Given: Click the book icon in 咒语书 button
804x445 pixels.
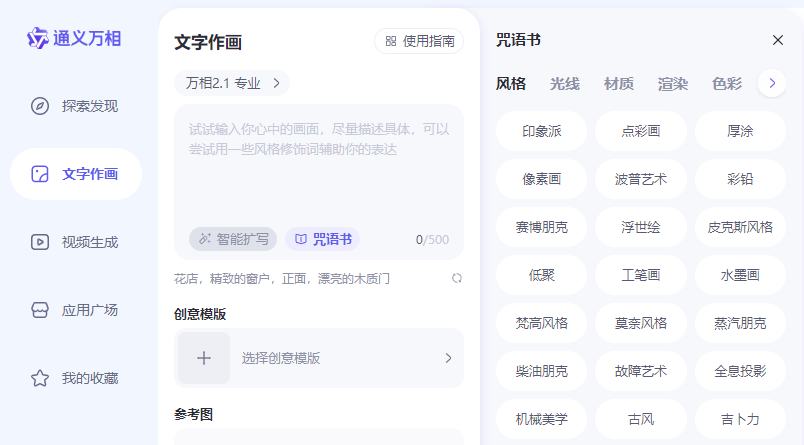Looking at the screenshot, I should click(301, 239).
